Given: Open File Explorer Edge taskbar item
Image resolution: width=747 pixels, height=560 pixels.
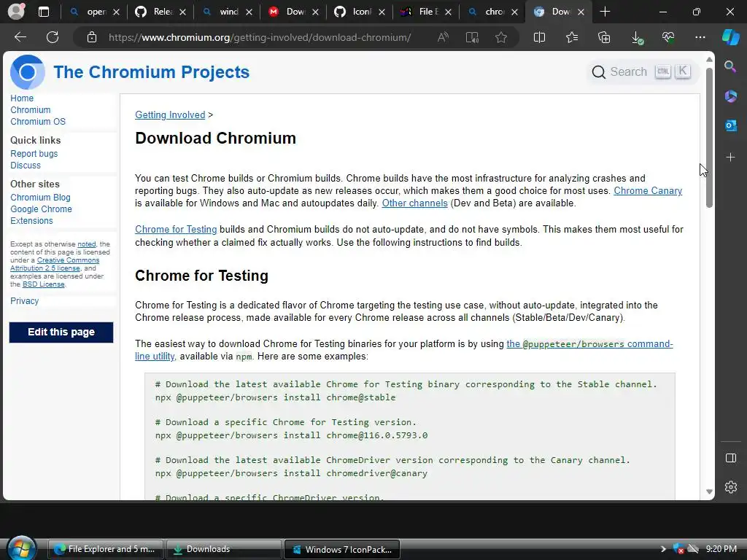Looking at the screenshot, I should tap(106, 549).
